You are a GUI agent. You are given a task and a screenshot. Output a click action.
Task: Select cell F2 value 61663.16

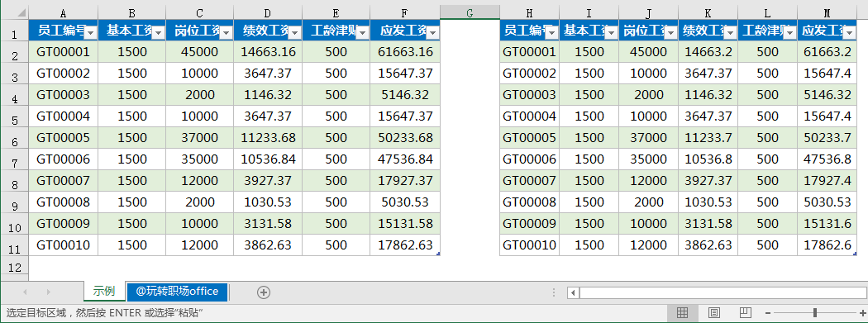pyautogui.click(x=405, y=52)
